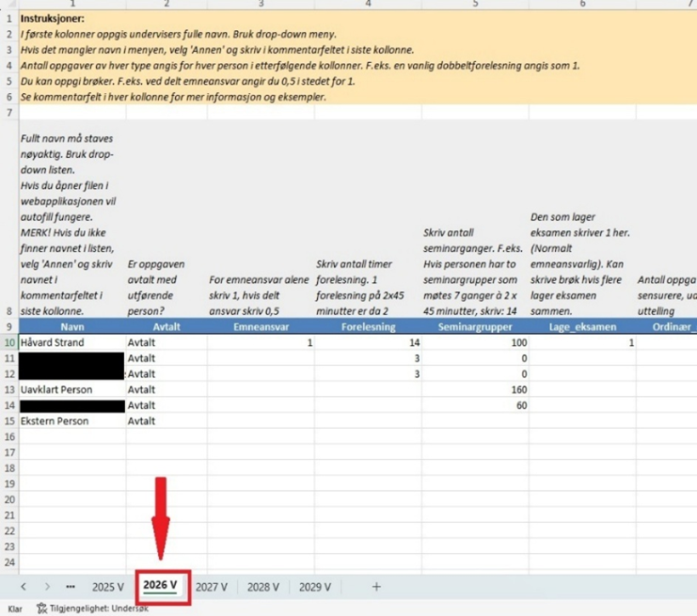Select cell 'Håvard Strand'

(x=72, y=342)
